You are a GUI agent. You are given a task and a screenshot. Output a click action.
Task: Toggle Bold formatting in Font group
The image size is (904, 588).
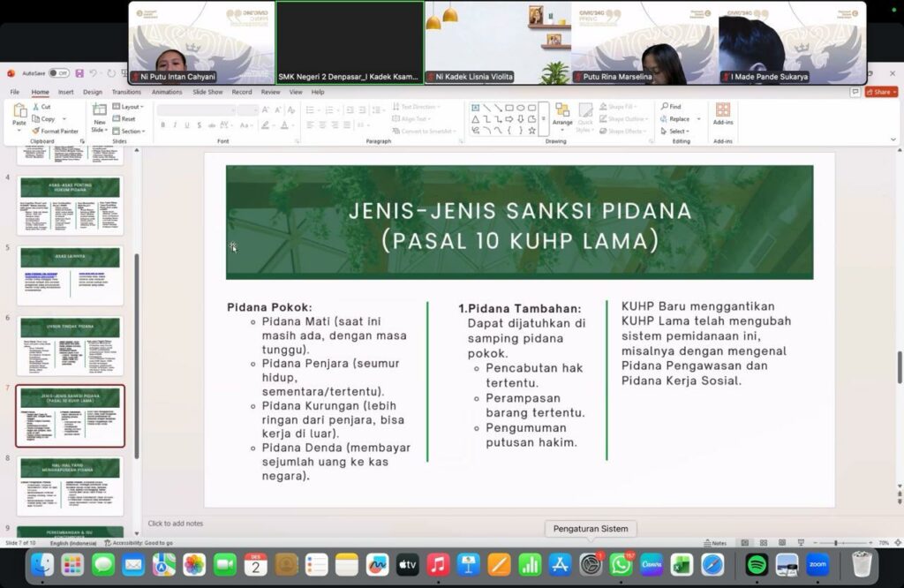coord(162,125)
